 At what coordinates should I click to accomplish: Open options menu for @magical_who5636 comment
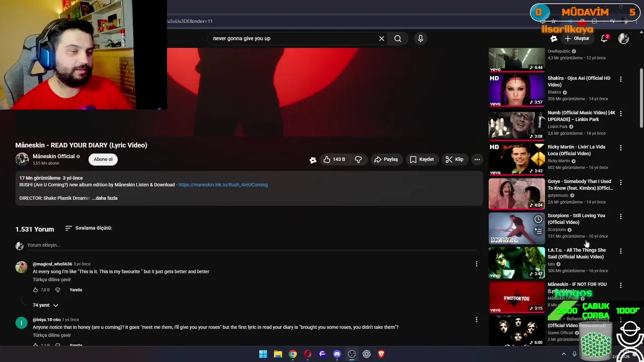pyautogui.click(x=476, y=264)
